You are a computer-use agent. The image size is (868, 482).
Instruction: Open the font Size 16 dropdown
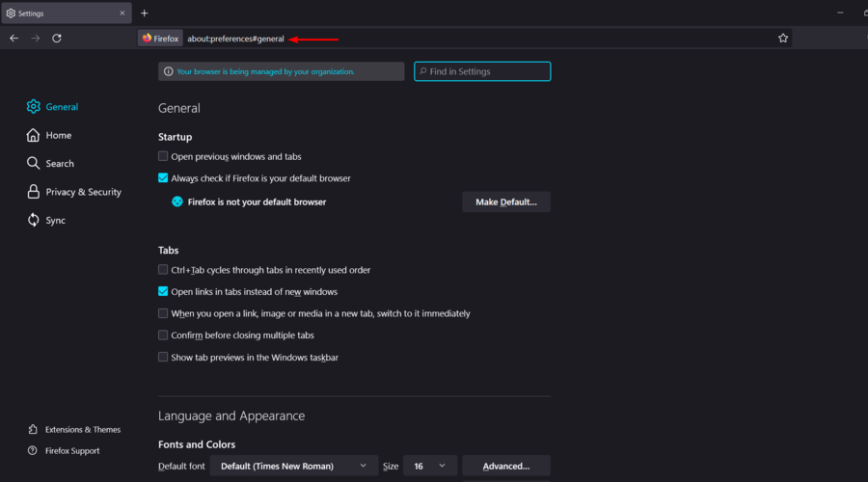tap(430, 466)
